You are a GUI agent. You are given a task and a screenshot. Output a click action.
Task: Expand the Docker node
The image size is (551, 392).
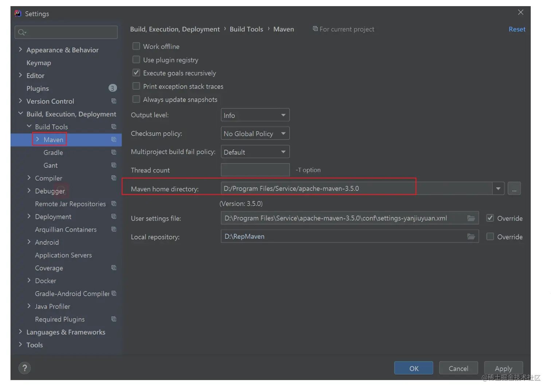pos(29,280)
